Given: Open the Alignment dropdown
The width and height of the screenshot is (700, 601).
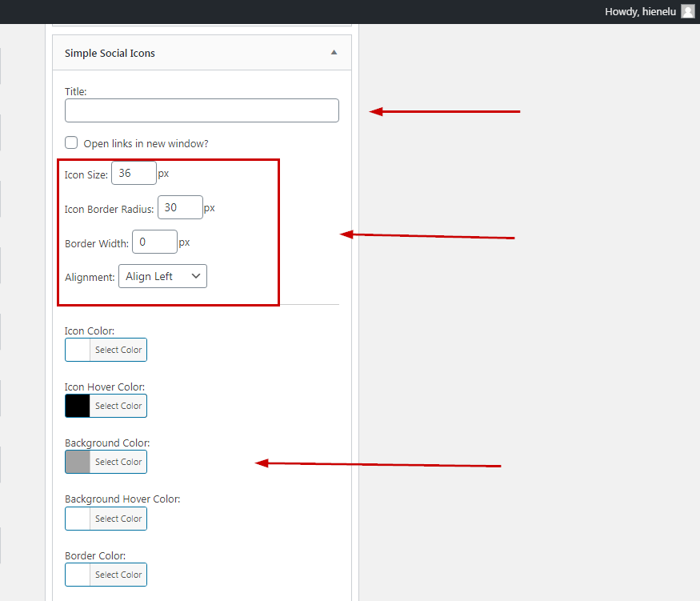Looking at the screenshot, I should [x=162, y=276].
